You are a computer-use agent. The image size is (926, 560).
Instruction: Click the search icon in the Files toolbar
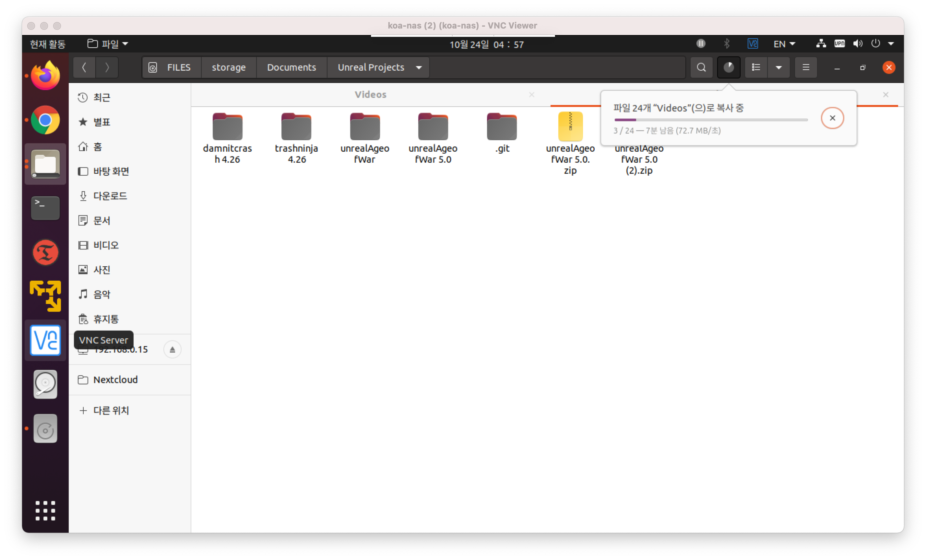tap(701, 68)
